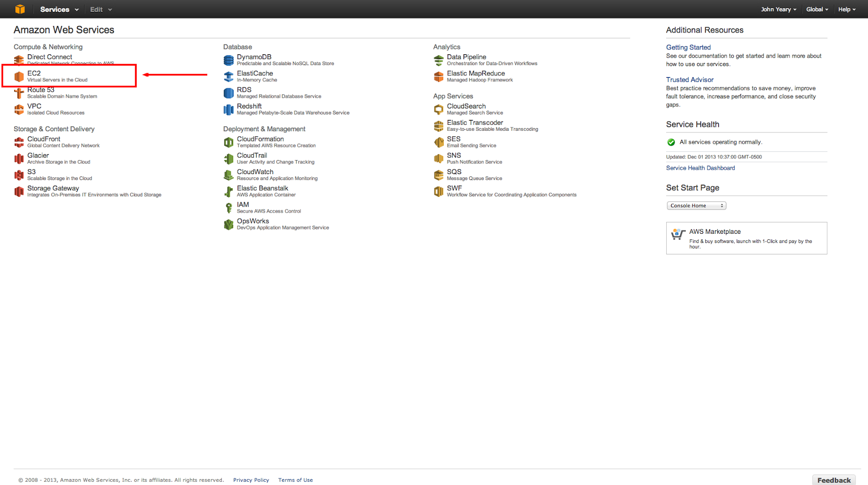The image size is (868, 485).
Task: Click the CloudWatch icon
Action: [229, 175]
